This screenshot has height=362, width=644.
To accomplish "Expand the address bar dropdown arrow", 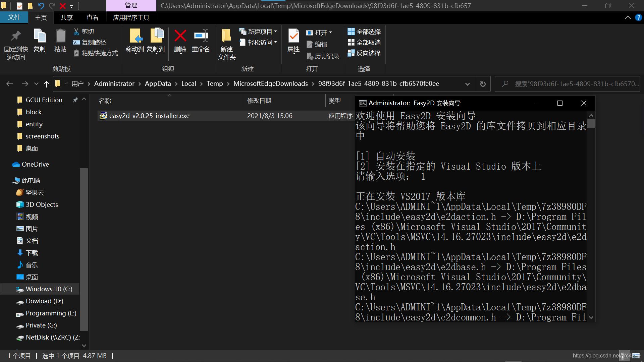I will click(468, 84).
